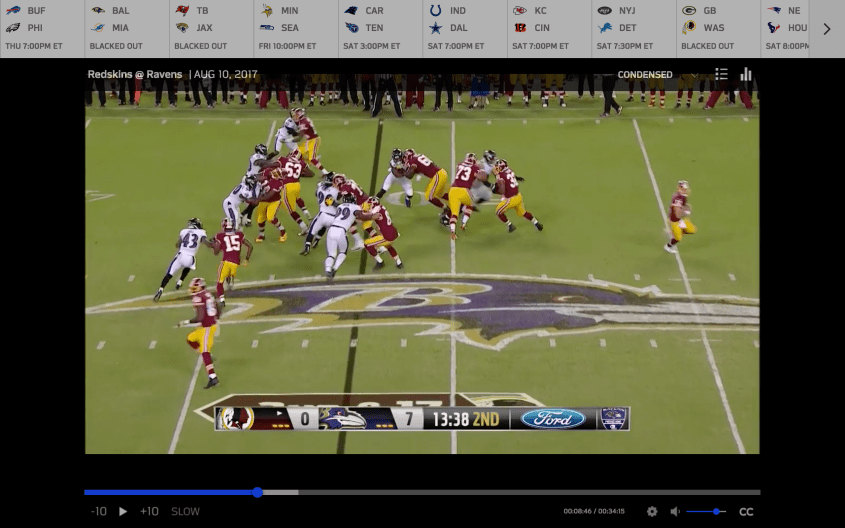Open the play-by-play list icon

[x=721, y=74]
